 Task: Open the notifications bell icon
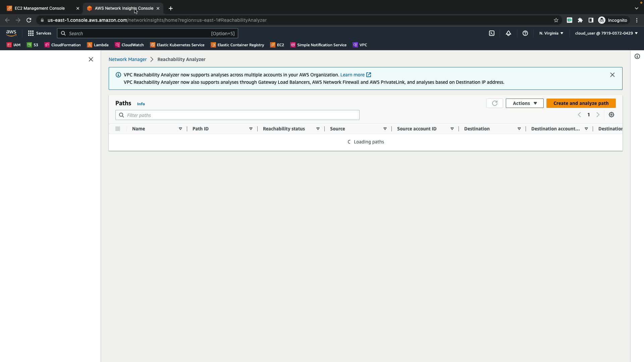tap(508, 33)
